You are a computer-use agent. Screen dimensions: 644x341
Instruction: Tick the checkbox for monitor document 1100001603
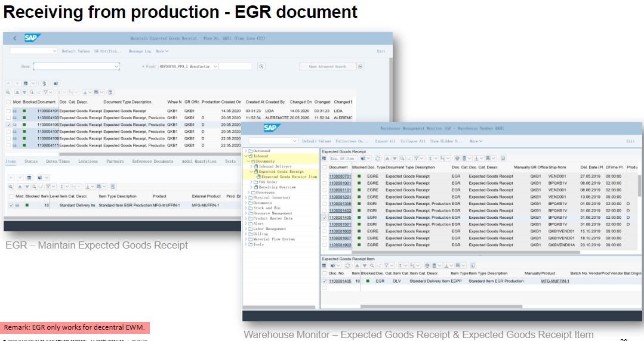tap(325, 231)
